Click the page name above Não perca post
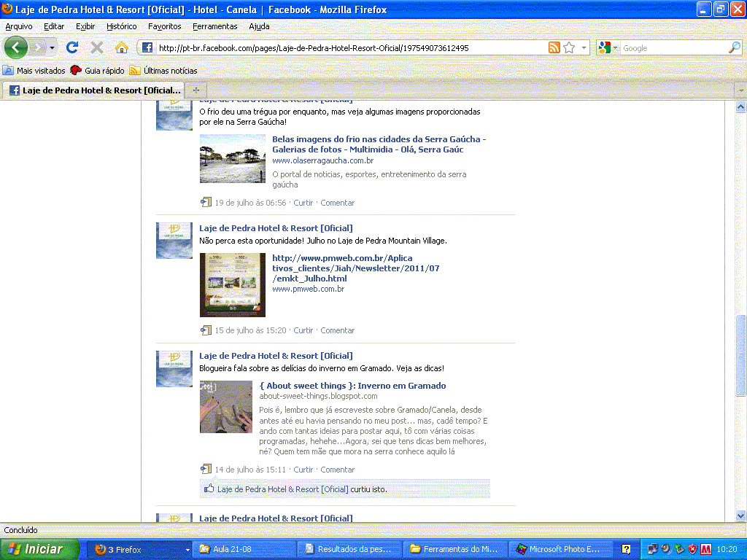This screenshot has width=747, height=560. (x=276, y=228)
